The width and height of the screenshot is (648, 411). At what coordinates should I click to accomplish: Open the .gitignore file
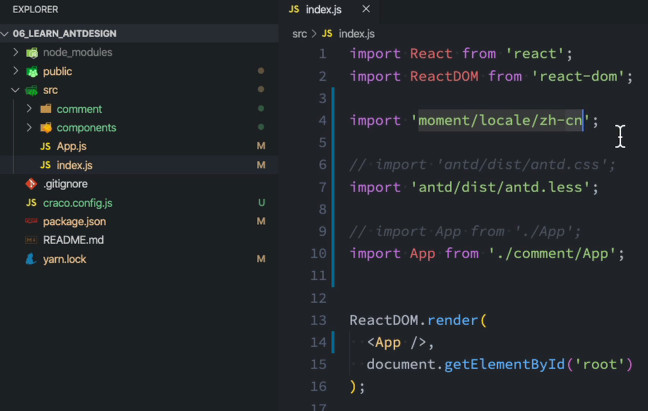(65, 184)
